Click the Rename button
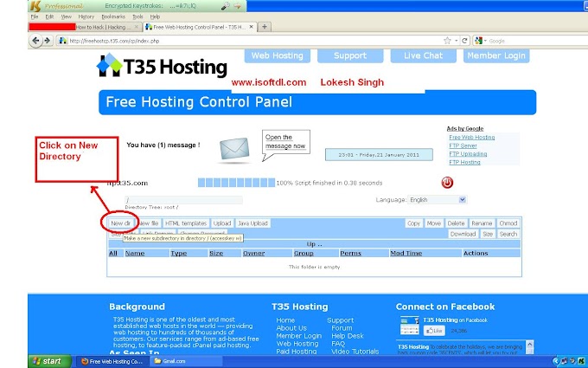Viewport: 588px width, 368px height. [x=482, y=223]
